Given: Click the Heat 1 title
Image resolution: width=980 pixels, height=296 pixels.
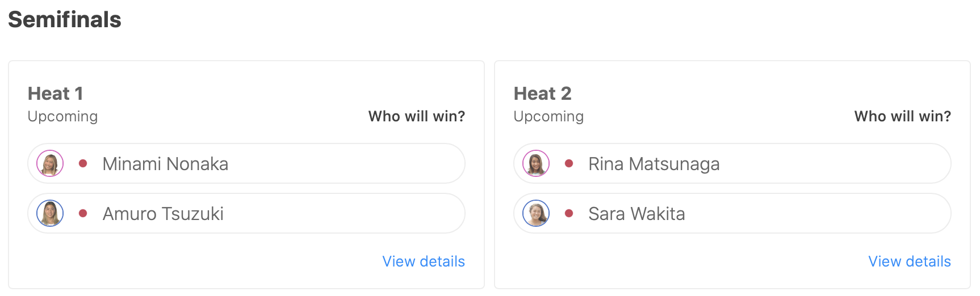Looking at the screenshot, I should click(56, 94).
